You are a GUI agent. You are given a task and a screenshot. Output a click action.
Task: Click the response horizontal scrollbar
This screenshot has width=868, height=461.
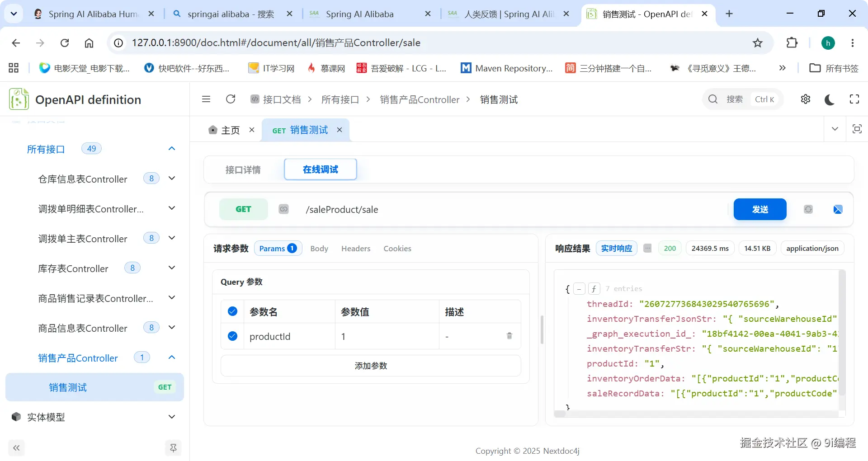(x=696, y=414)
